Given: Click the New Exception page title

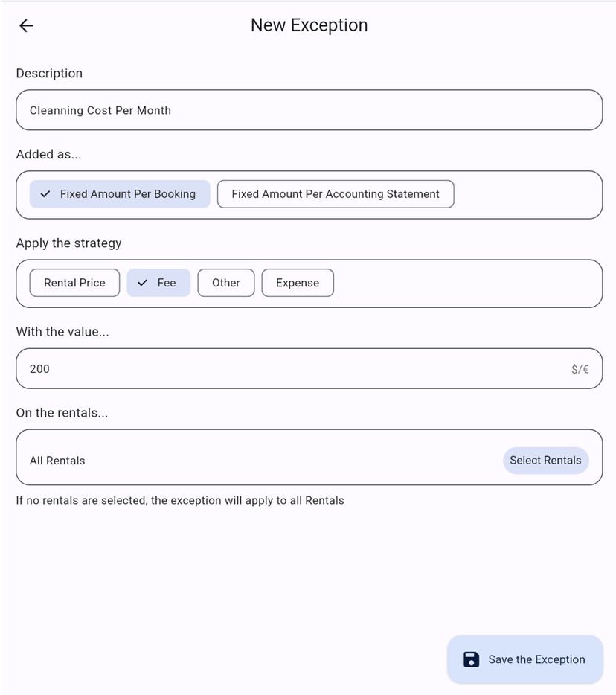Looking at the screenshot, I should click(x=309, y=25).
